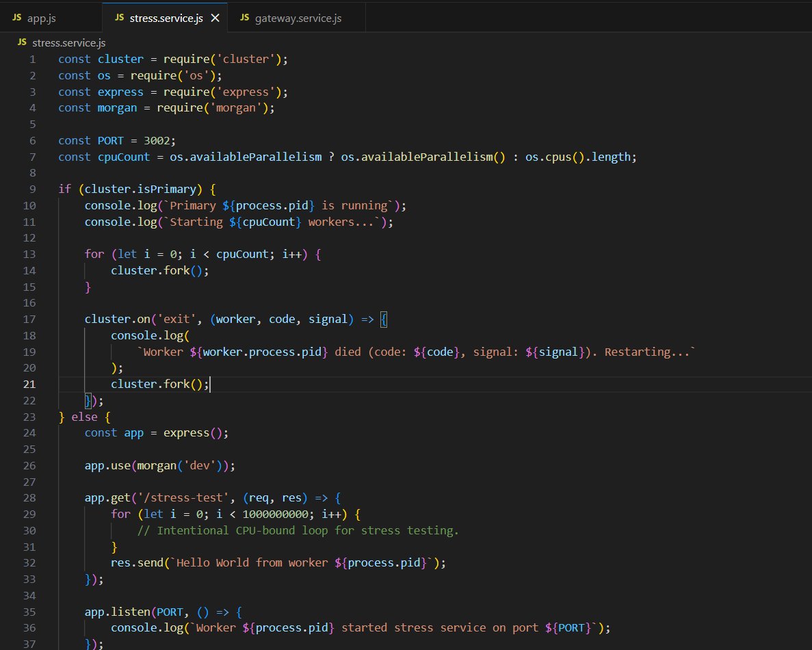Click the cpuCount variable on line 7
Viewport: 812px width, 650px height.
tap(124, 157)
